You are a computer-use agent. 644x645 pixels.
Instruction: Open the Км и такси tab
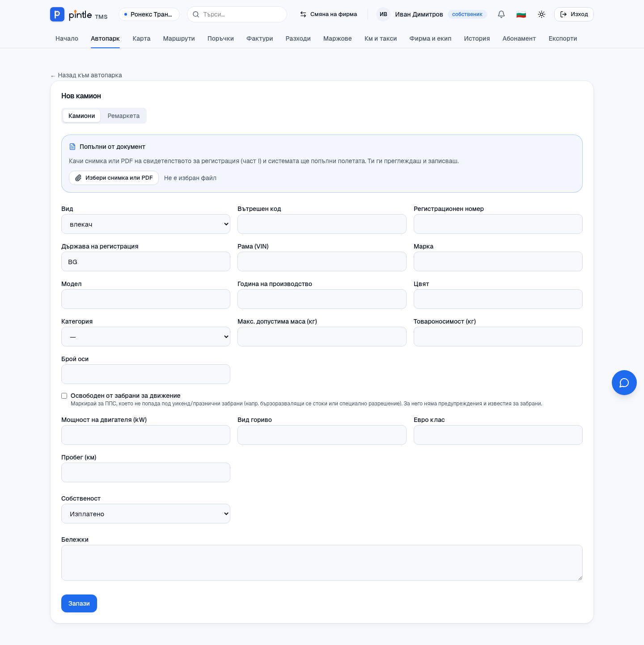381,38
